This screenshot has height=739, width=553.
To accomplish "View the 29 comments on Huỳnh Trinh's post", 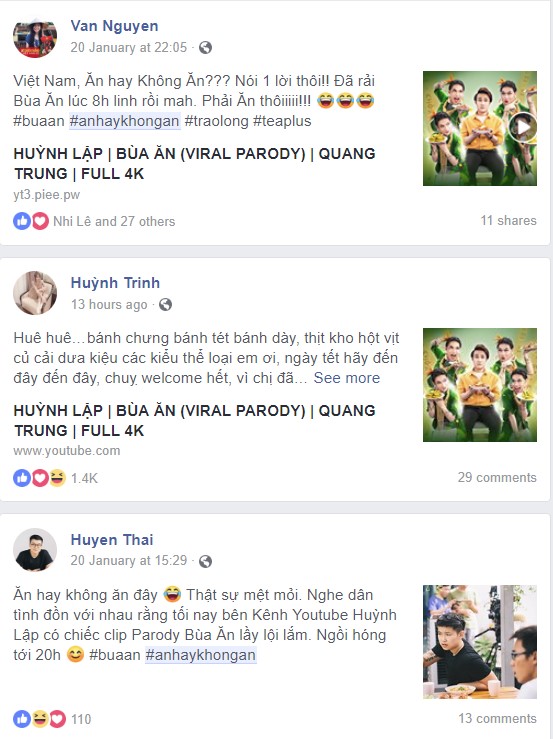I will pyautogui.click(x=497, y=477).
